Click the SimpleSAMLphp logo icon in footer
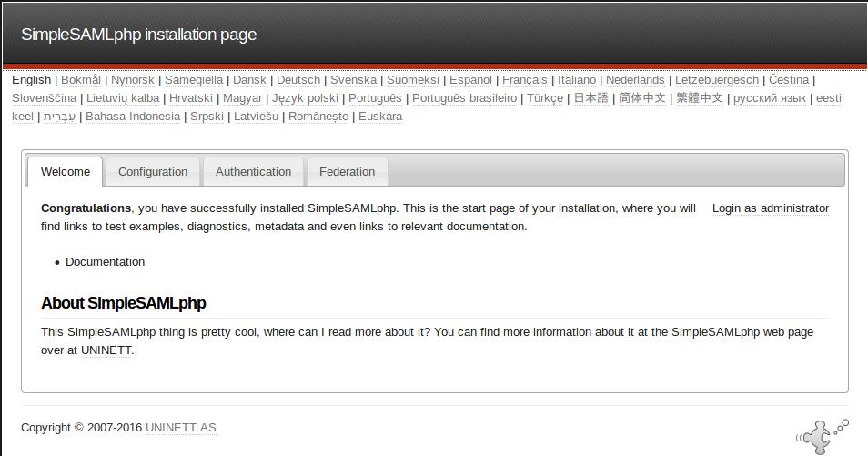 click(x=823, y=435)
